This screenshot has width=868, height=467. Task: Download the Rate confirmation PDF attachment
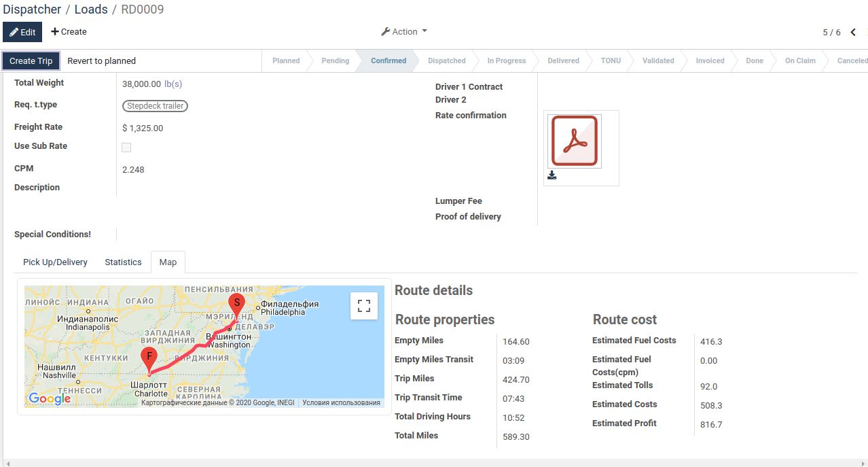[551, 175]
